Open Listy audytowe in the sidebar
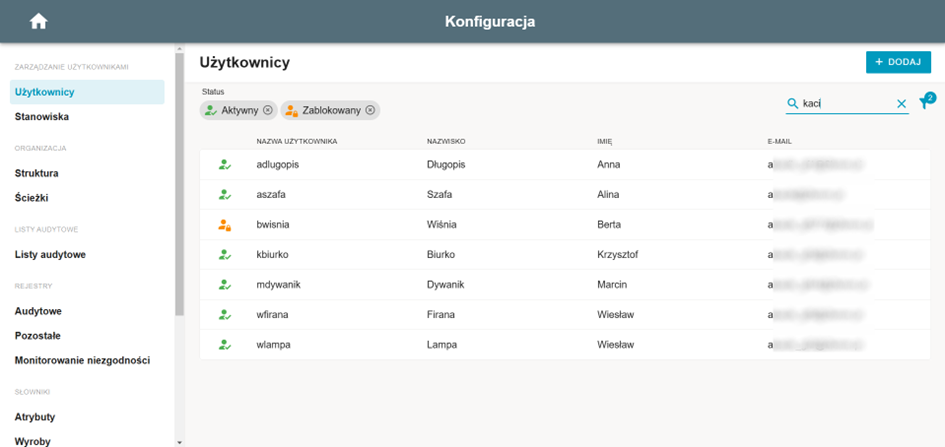The image size is (945, 447). [51, 255]
